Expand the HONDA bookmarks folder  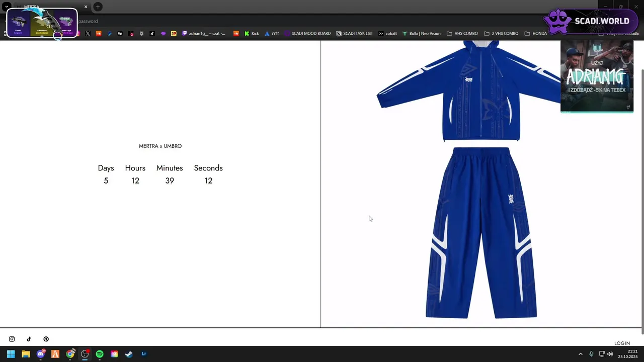[x=536, y=34]
